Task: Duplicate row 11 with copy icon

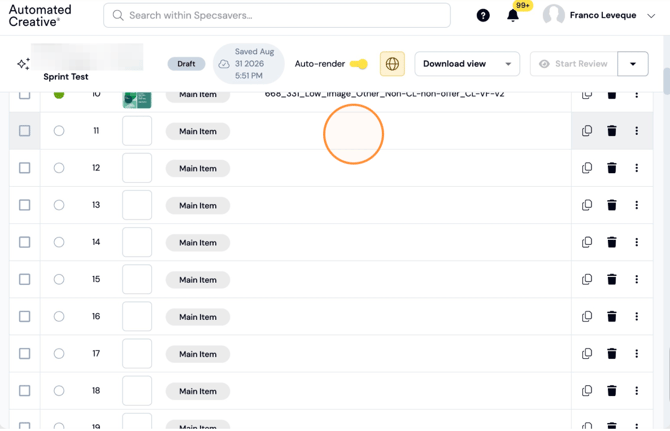Action: (x=587, y=131)
